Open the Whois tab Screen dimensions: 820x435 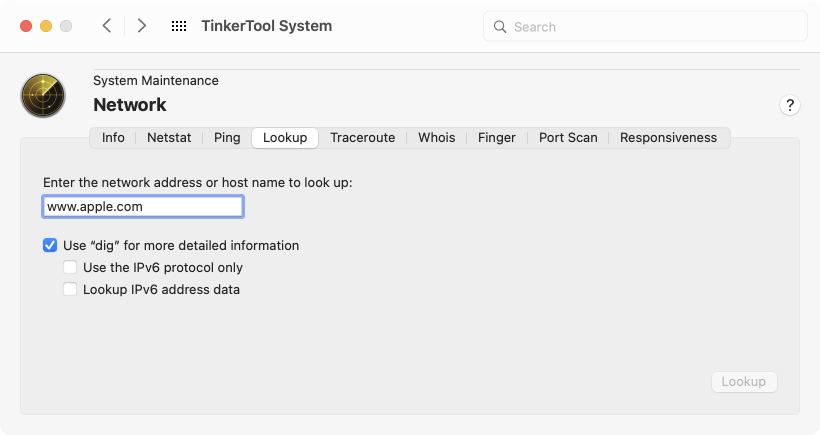pyautogui.click(x=437, y=138)
